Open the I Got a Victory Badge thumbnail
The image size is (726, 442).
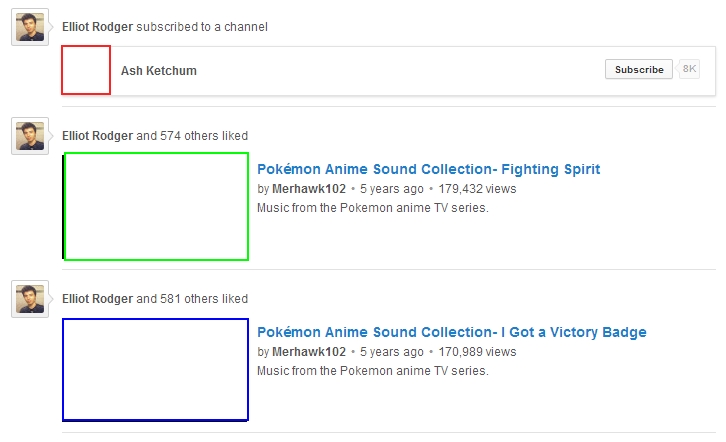(156, 370)
